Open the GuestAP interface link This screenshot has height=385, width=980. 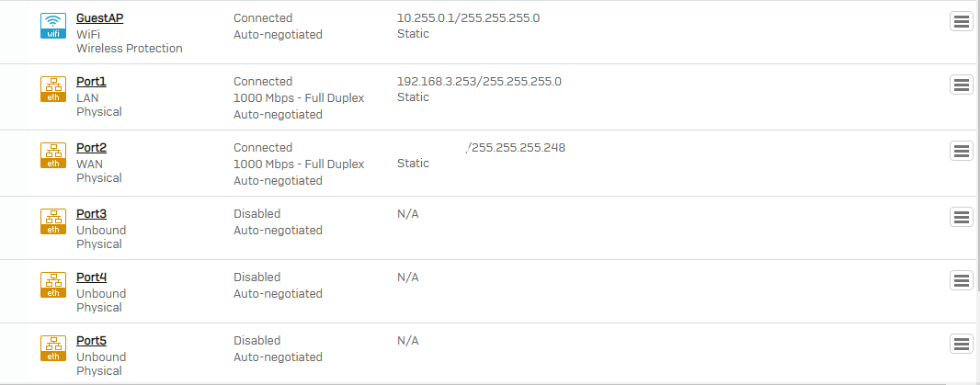pyautogui.click(x=98, y=18)
